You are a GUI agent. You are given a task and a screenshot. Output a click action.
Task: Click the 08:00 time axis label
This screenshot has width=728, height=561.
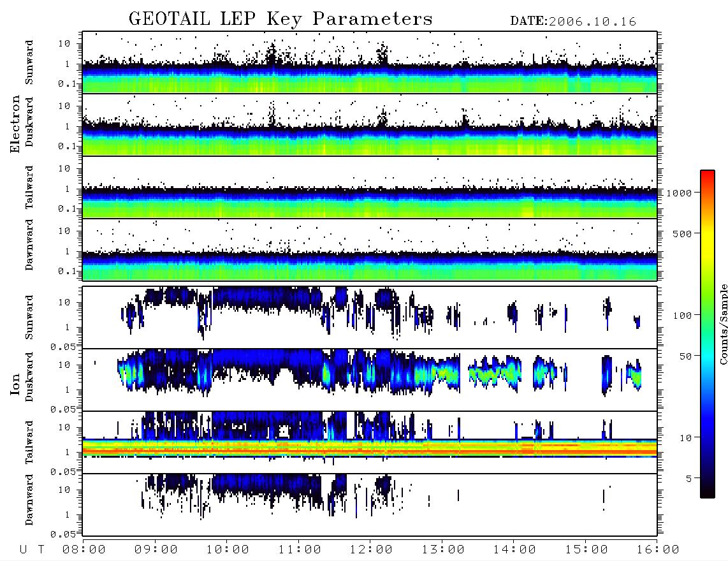(84, 550)
